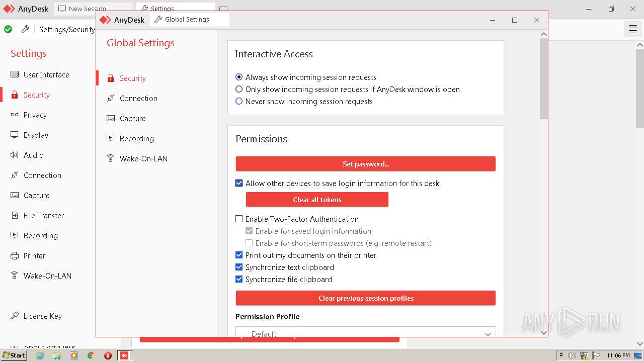Image resolution: width=644 pixels, height=362 pixels.
Task: Open Windows Explorer folder from the taskbar
Action: pyautogui.click(x=57, y=355)
